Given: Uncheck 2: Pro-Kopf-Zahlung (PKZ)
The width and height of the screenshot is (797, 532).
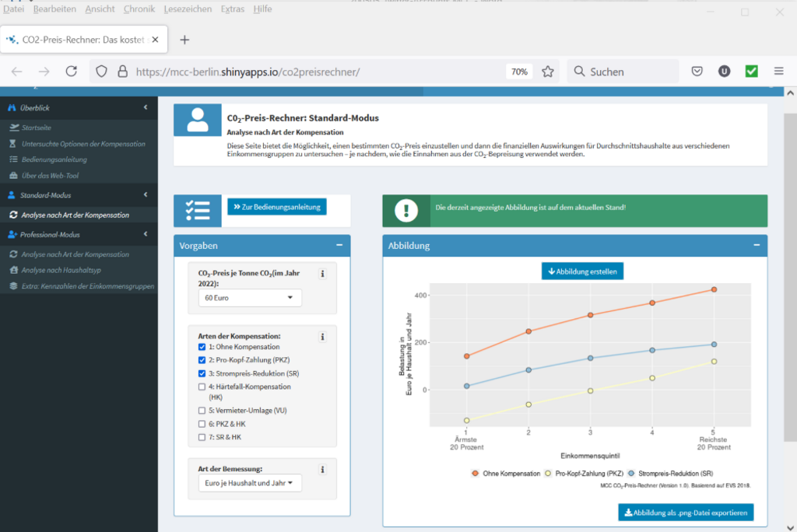Looking at the screenshot, I should click(x=202, y=360).
